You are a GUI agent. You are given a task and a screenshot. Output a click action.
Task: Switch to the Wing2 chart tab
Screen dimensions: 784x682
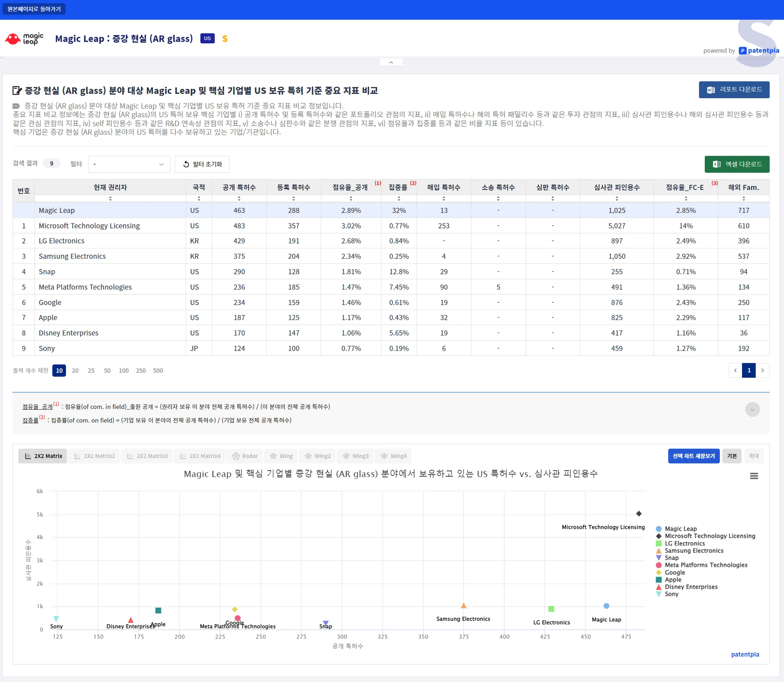[x=317, y=456]
